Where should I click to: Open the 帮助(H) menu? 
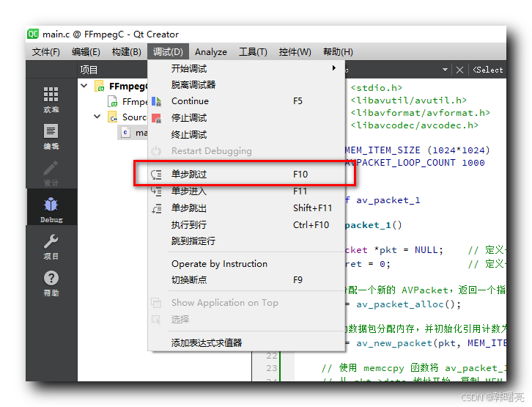click(x=338, y=52)
